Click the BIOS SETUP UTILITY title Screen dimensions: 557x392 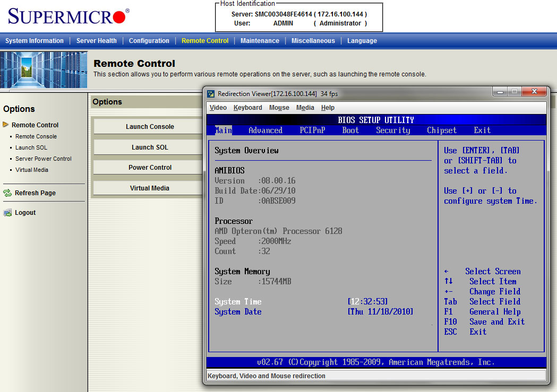pos(376,120)
